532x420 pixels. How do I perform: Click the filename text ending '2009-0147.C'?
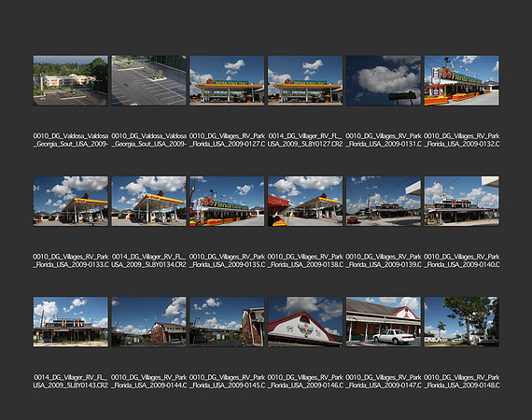coord(384,382)
